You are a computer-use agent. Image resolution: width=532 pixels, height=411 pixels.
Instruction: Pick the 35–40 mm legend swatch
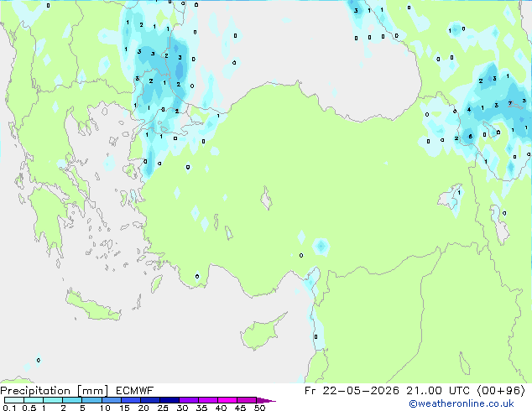pos(208,400)
